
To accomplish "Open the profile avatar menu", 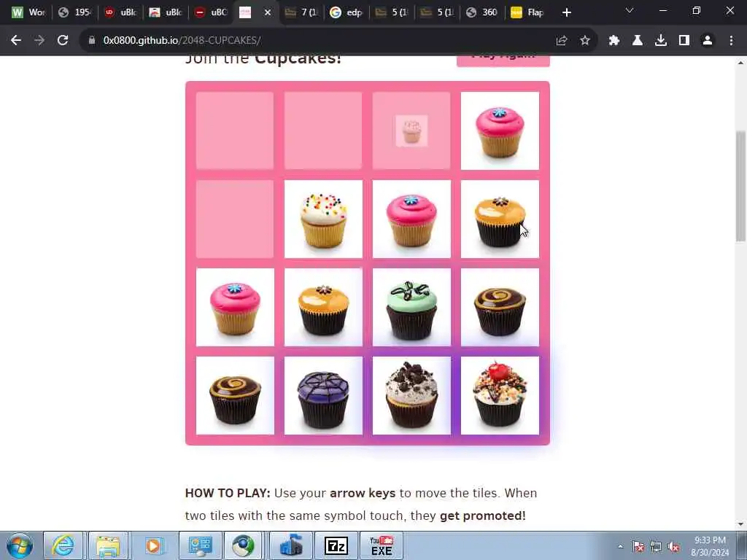I will tap(708, 41).
